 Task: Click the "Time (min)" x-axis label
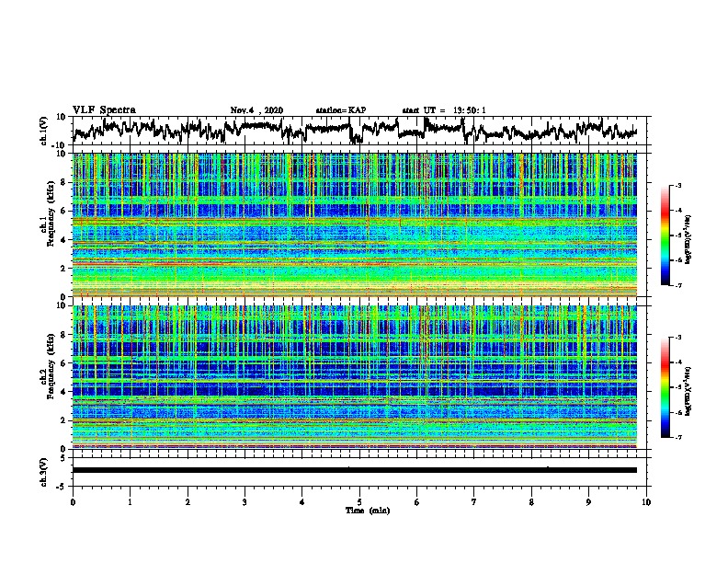tap(368, 511)
